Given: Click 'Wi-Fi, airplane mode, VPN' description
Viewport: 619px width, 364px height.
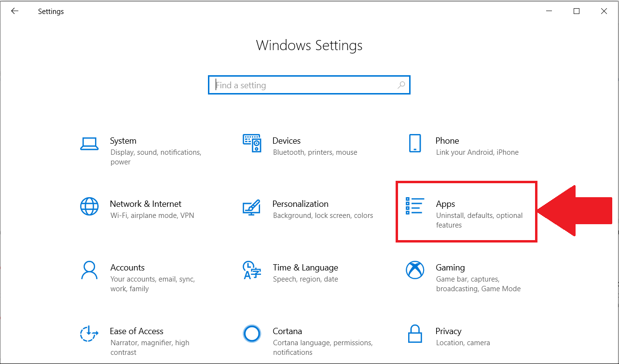Looking at the screenshot, I should pyautogui.click(x=152, y=216).
